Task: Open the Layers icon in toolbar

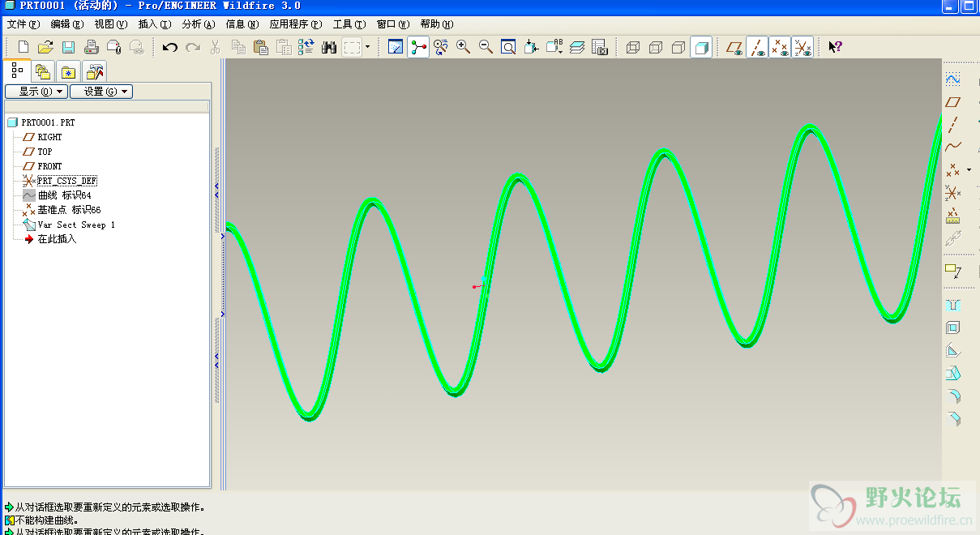Action: click(577, 47)
